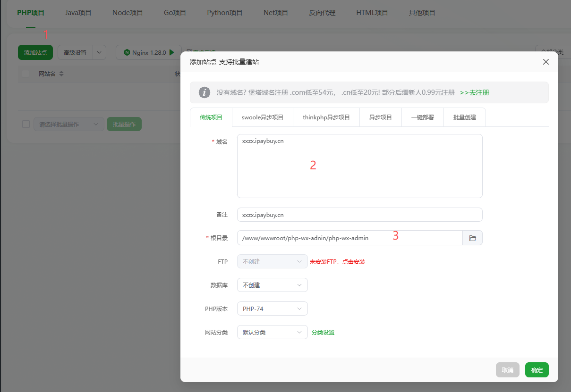
Task: Click into the 备注 input field
Action: pyautogui.click(x=359, y=215)
